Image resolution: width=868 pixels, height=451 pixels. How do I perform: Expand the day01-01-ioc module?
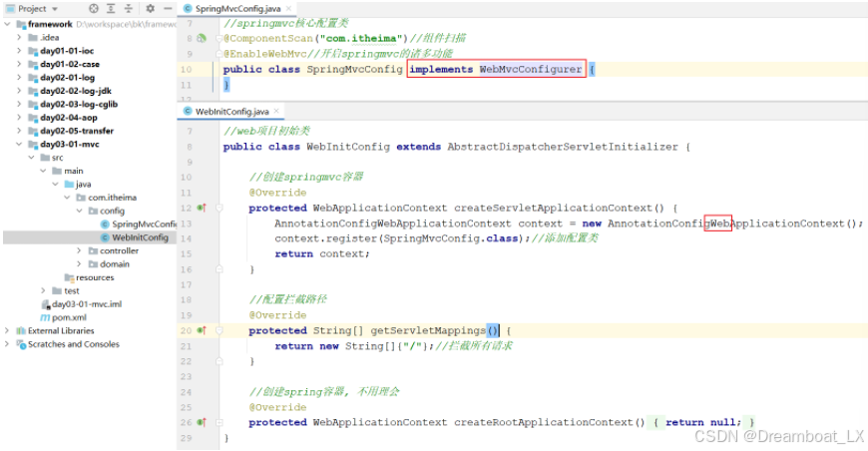coord(19,51)
